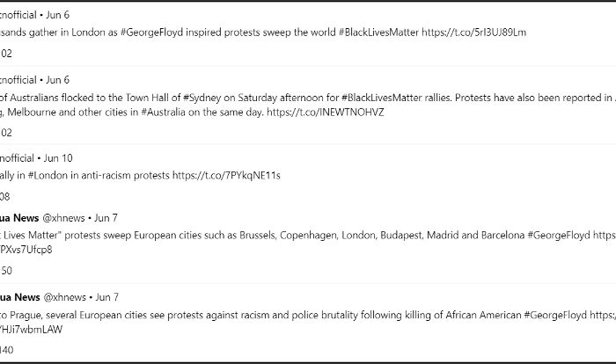The image size is (616, 364).
Task: Click Jun 7 date on Prague tweet
Action: pyautogui.click(x=107, y=297)
